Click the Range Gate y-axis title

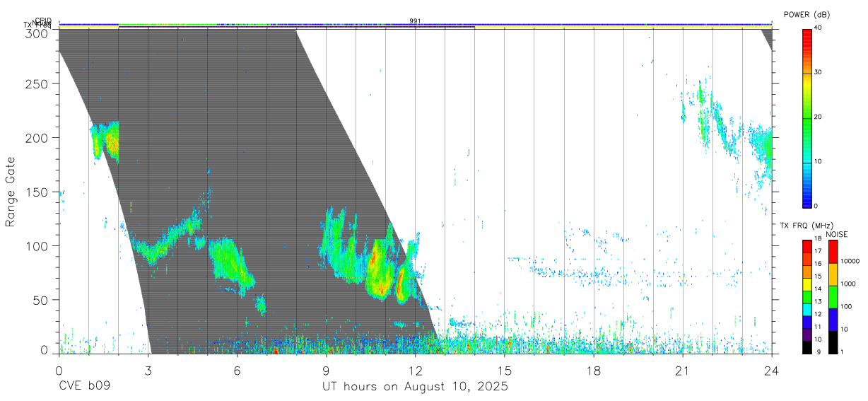(11, 192)
